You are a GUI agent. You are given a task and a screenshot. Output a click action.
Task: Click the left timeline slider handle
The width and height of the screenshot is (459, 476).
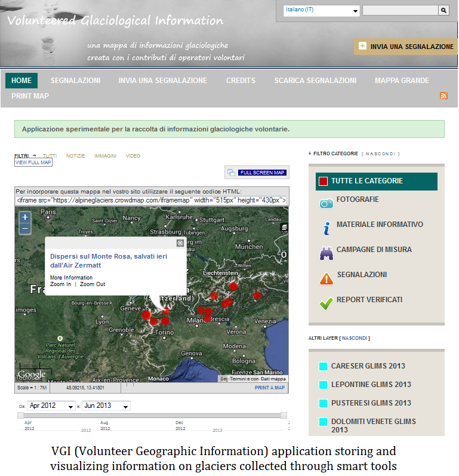pos(21,415)
